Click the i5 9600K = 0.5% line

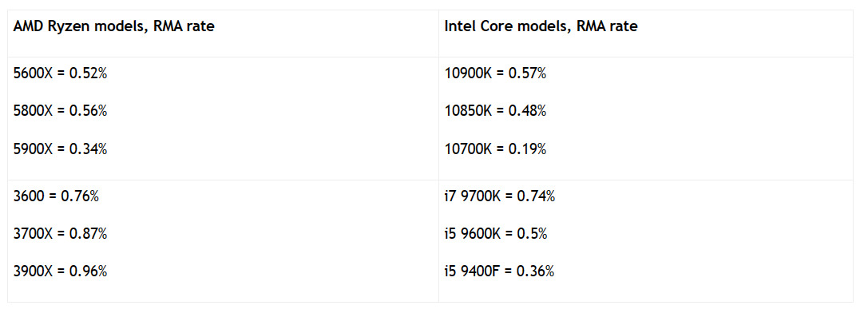pyautogui.click(x=496, y=234)
